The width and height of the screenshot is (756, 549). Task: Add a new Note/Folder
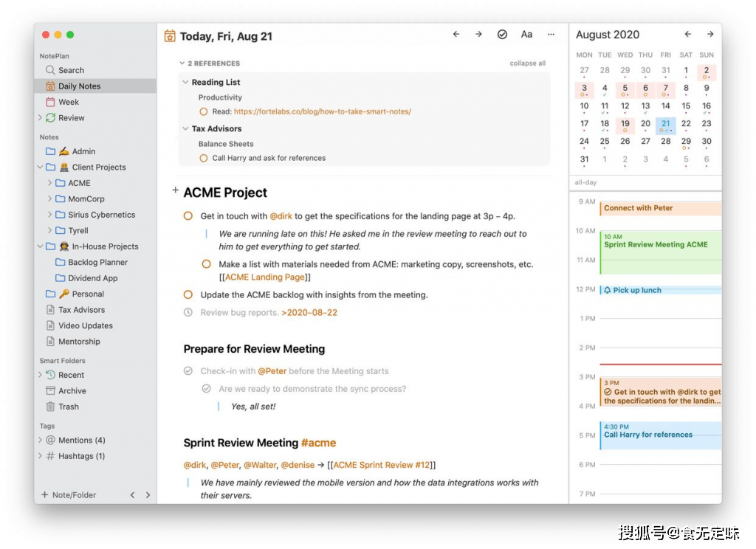(69, 495)
